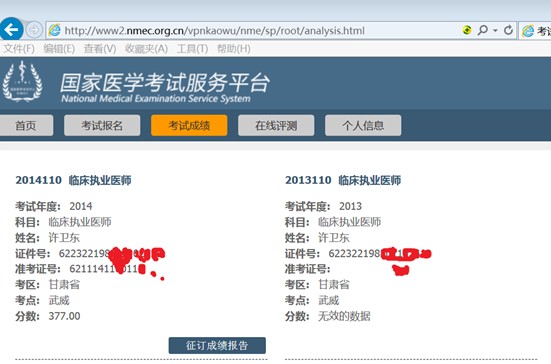Click the 征订成绩报告 button
551x364 pixels.
click(217, 345)
